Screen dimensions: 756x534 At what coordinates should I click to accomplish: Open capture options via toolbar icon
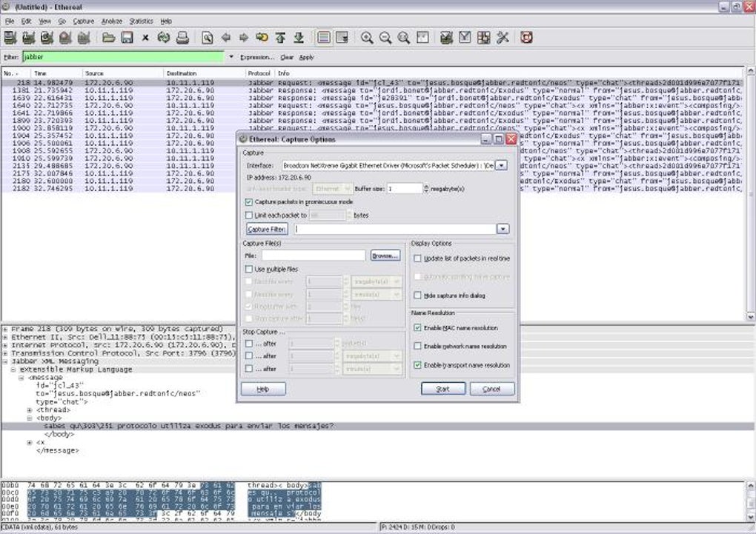(28, 38)
